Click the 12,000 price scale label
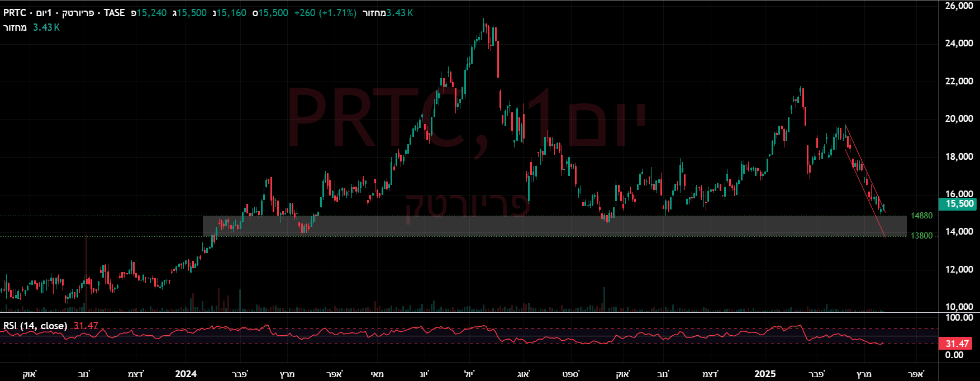 pos(959,269)
